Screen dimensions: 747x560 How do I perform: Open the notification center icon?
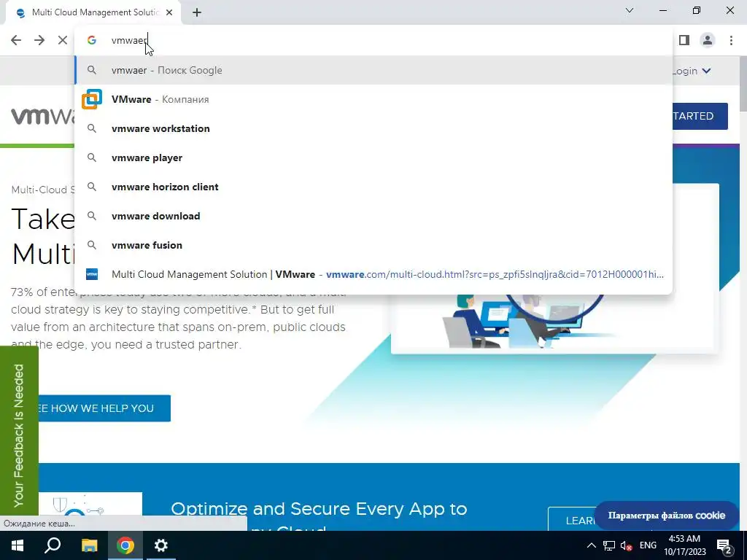pyautogui.click(x=724, y=546)
